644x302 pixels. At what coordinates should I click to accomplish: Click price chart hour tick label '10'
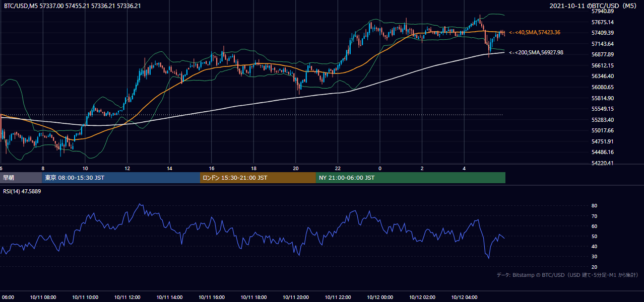[85, 169]
